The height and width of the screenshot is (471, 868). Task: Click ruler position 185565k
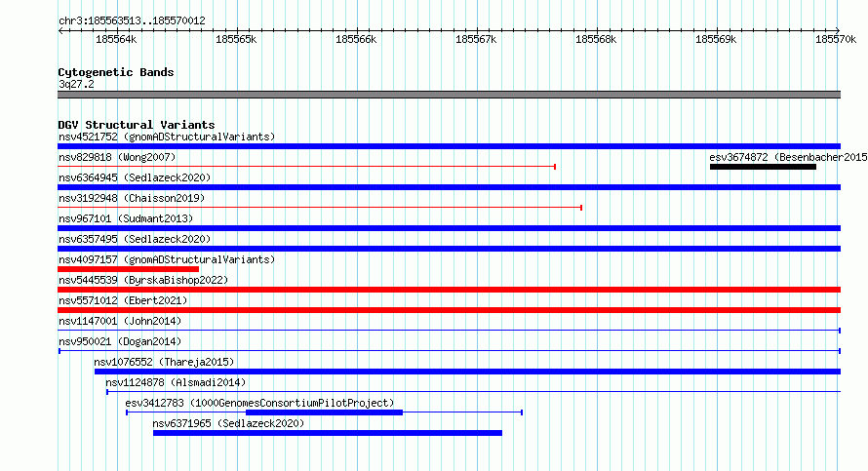[236, 39]
